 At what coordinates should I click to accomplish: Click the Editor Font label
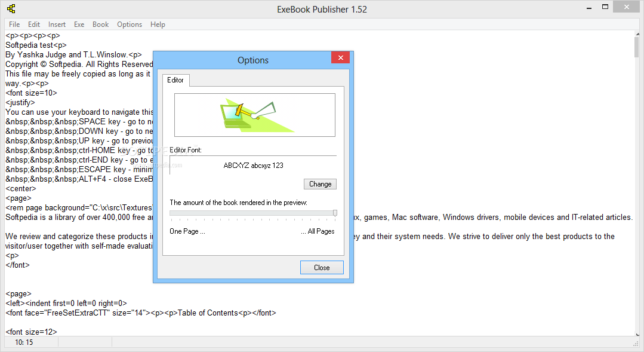pyautogui.click(x=186, y=150)
